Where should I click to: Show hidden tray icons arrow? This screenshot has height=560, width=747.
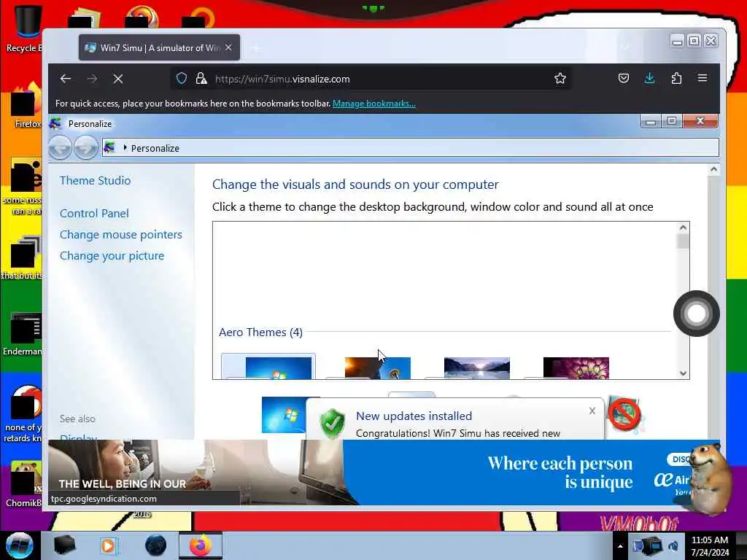pyautogui.click(x=620, y=546)
